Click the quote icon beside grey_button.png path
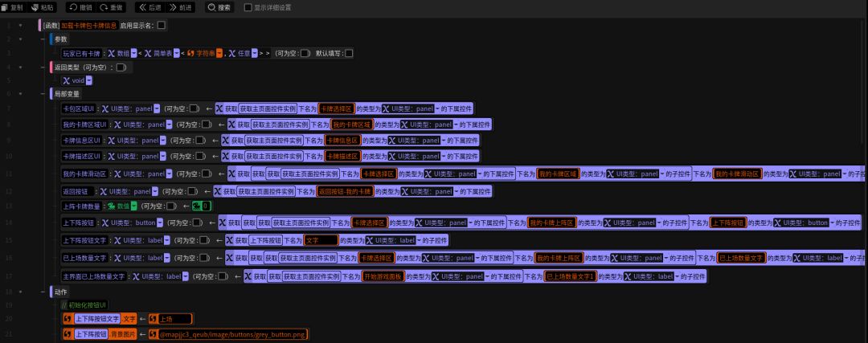This screenshot has height=343, width=868. pos(154,335)
